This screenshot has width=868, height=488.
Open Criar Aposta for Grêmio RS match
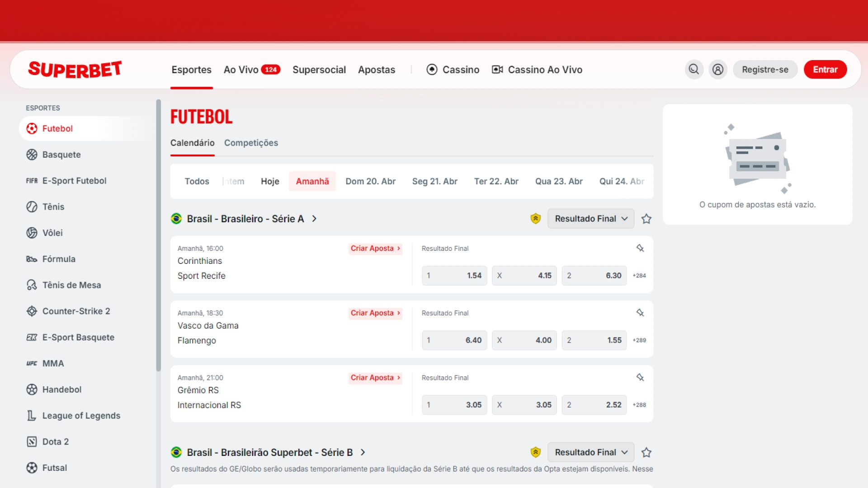pos(375,378)
